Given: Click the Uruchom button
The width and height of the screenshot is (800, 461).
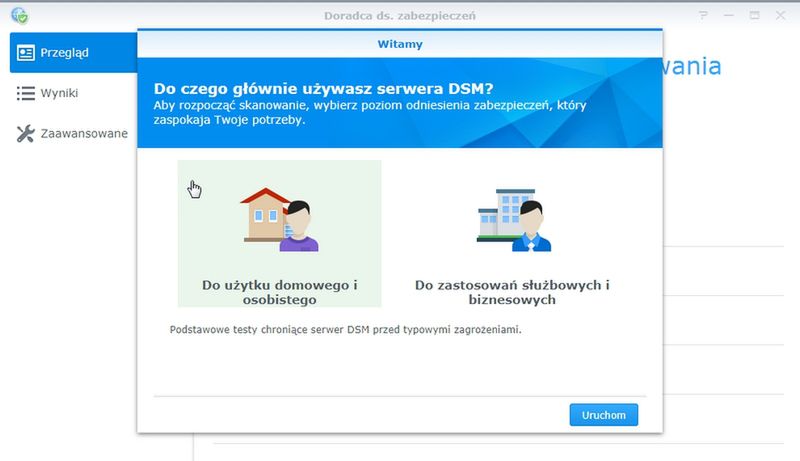Looking at the screenshot, I should pos(604,415).
